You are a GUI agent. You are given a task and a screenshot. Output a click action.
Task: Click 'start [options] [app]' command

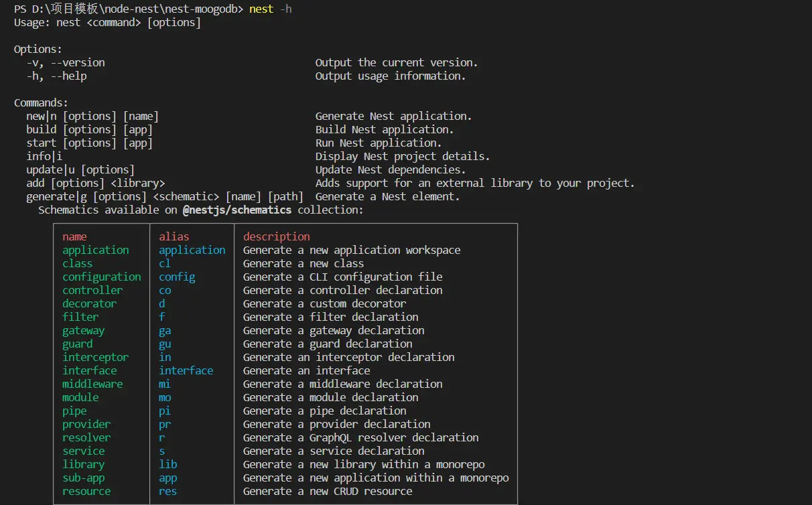point(89,143)
